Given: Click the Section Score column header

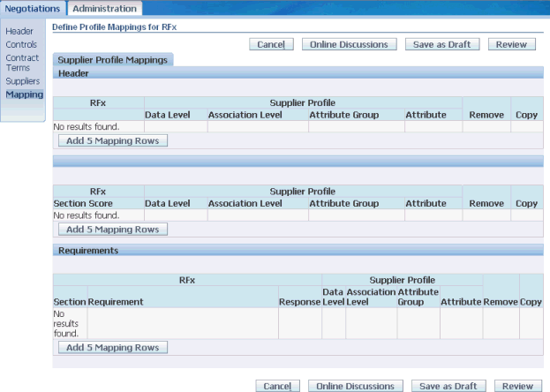Looking at the screenshot, I should (83, 203).
